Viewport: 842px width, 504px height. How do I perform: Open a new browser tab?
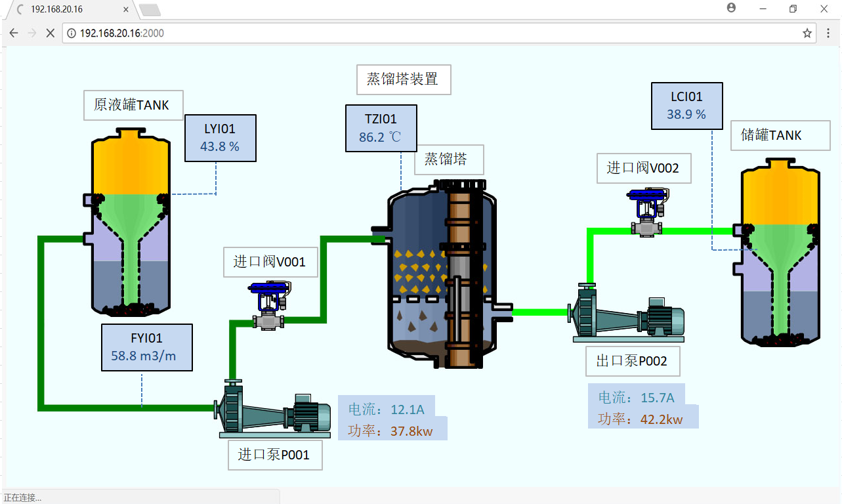[150, 9]
